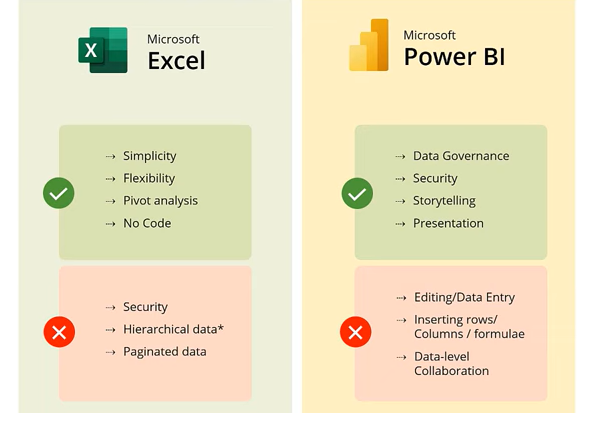Image resolution: width=593 pixels, height=433 pixels.
Task: Click the Excel title text
Action: point(176,61)
